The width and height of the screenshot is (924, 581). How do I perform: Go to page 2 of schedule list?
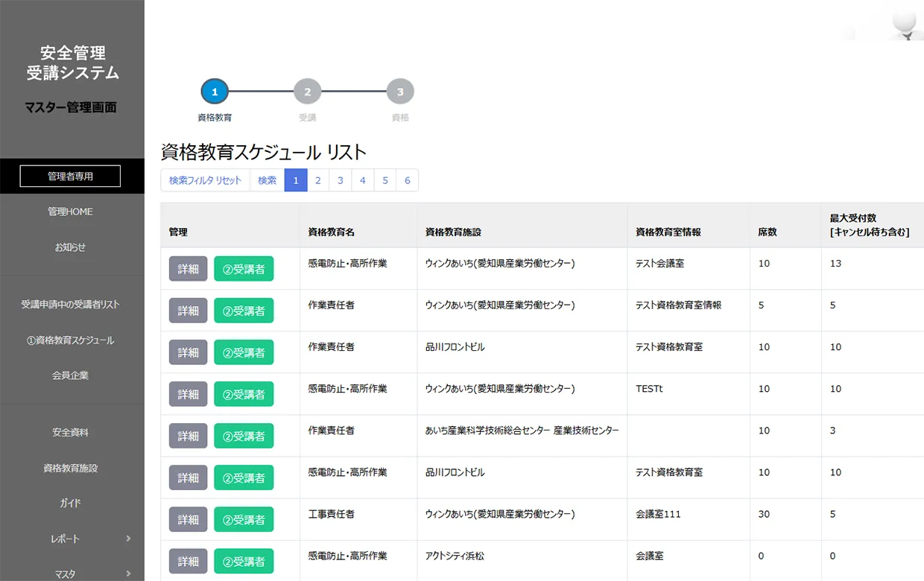pos(318,180)
